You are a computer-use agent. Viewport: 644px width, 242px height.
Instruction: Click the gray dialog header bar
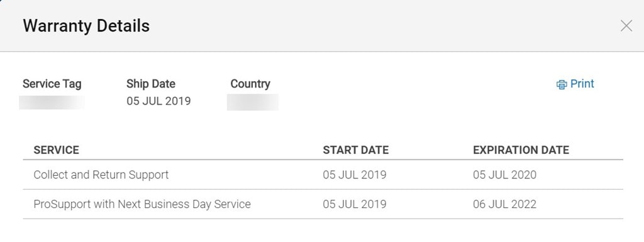point(322,26)
